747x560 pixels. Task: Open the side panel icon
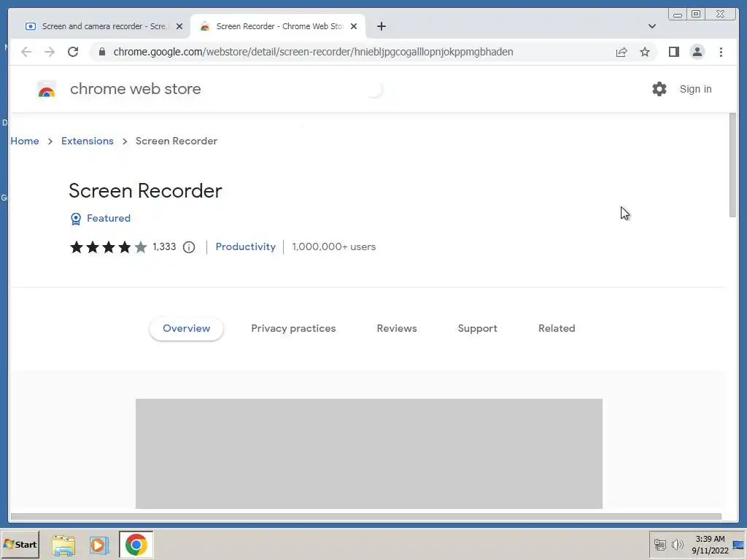click(673, 52)
